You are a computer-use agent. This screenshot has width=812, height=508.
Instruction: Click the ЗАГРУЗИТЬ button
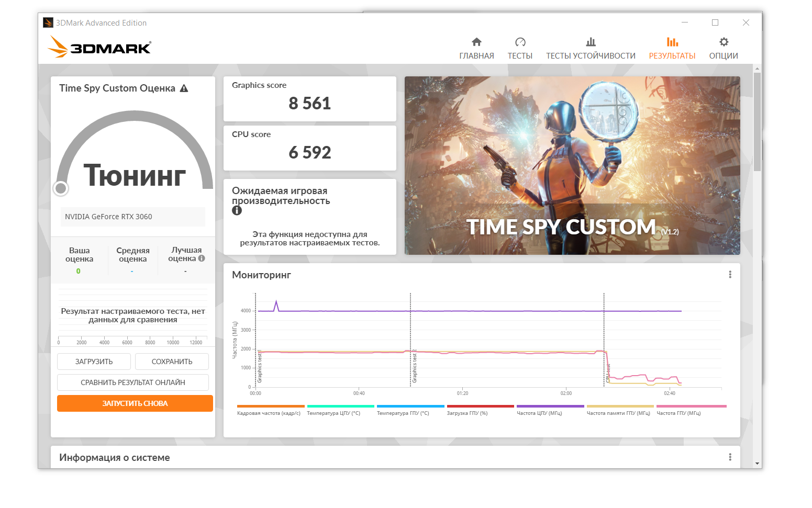pyautogui.click(x=94, y=362)
